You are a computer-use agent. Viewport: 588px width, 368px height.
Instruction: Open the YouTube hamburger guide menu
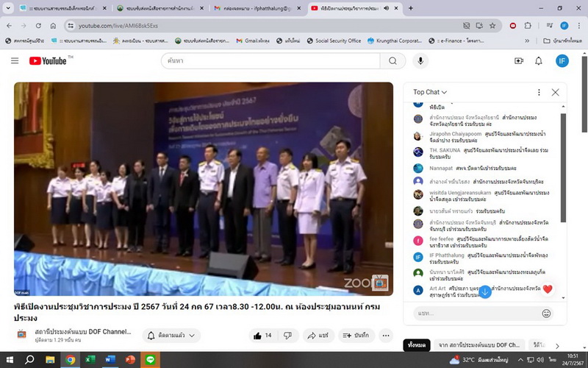[15, 61]
